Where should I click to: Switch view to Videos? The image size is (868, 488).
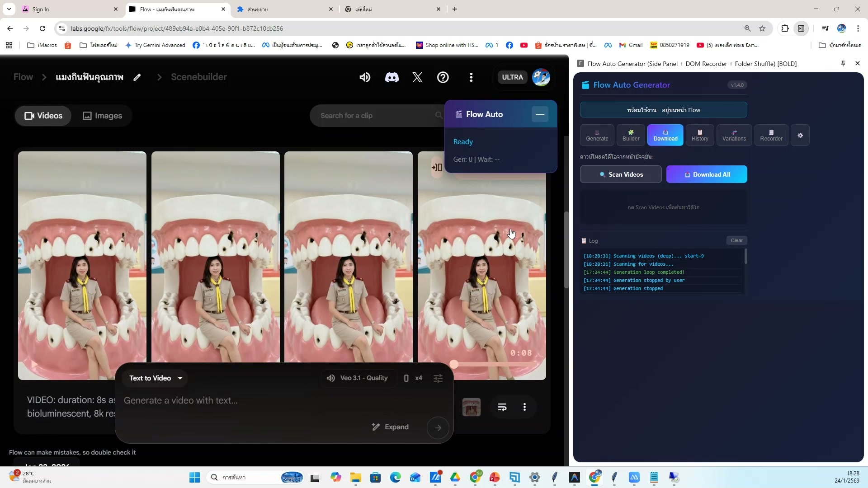coord(43,116)
